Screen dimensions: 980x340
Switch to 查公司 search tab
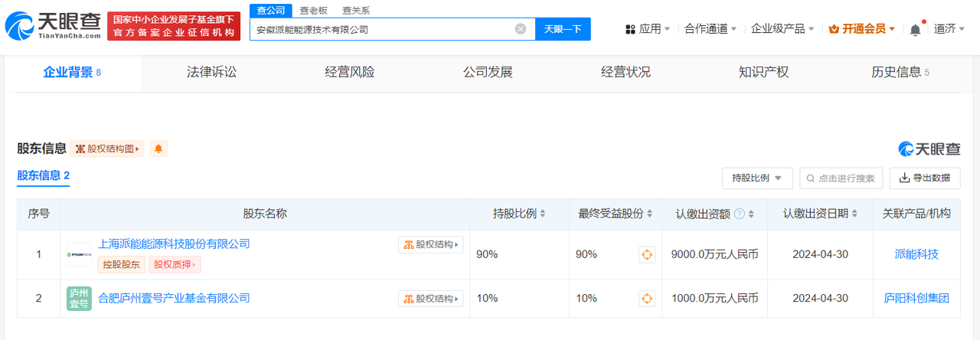tap(271, 10)
